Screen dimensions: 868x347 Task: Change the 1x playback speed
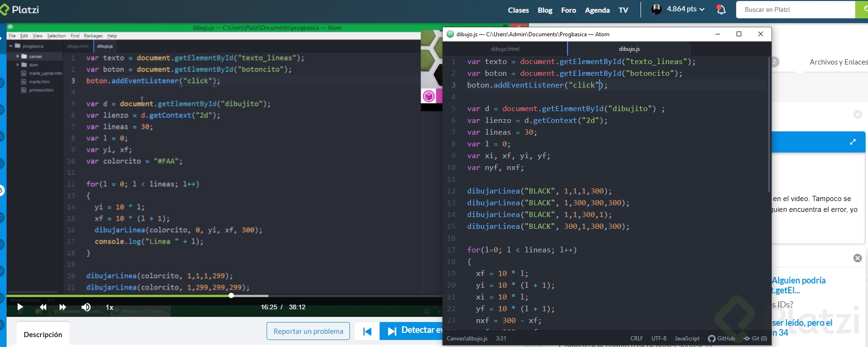click(109, 307)
